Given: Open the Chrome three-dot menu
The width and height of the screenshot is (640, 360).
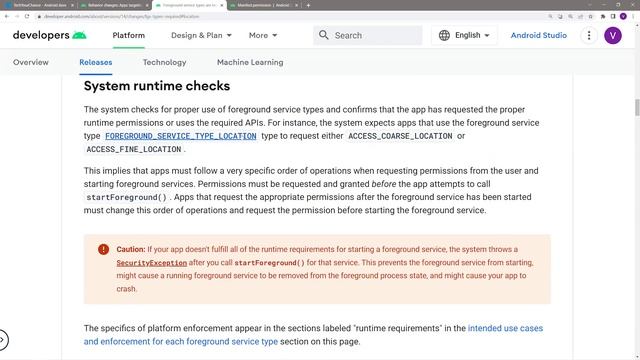Looking at the screenshot, I should pyautogui.click(x=633, y=16).
